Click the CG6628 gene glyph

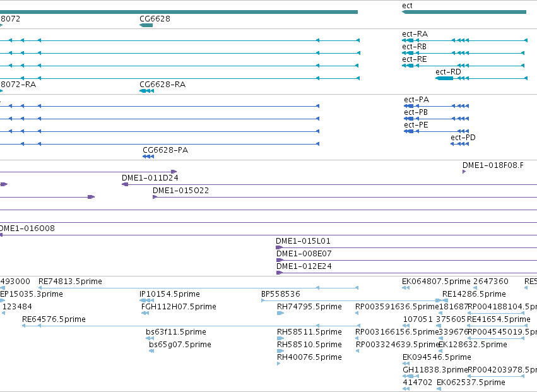[146, 25]
